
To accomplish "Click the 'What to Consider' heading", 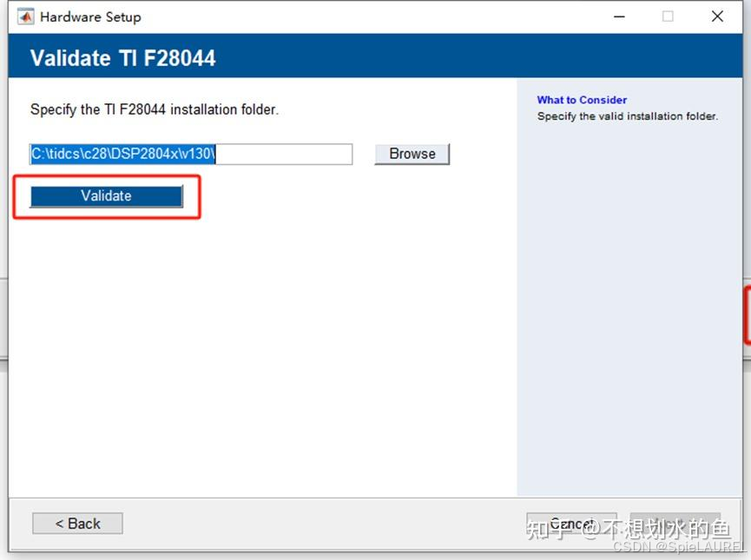I will tap(582, 100).
